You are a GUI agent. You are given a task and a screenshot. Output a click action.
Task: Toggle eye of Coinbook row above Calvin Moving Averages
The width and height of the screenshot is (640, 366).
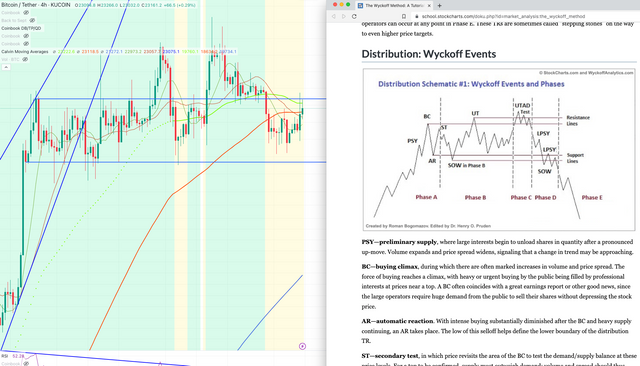point(26,44)
